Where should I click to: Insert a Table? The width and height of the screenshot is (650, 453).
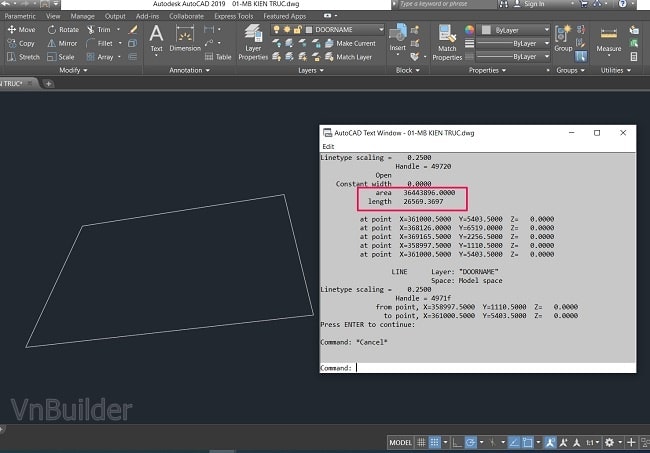[x=218, y=57]
